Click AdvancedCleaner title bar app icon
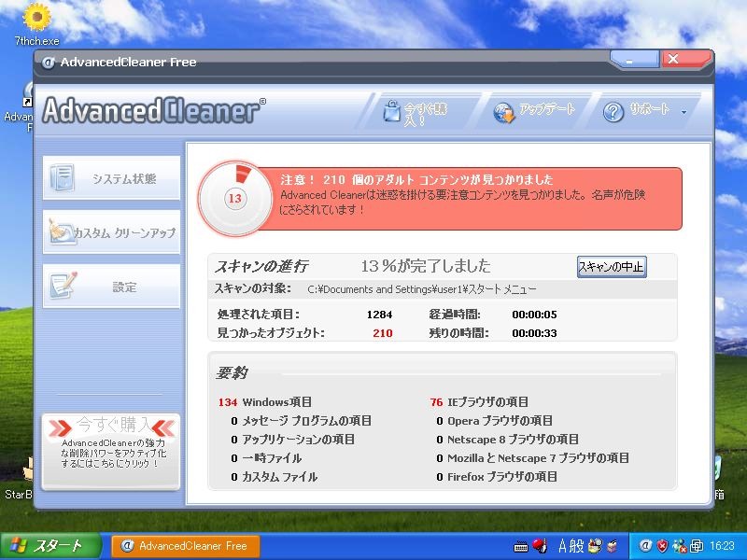Image resolution: width=747 pixels, height=560 pixels. click(x=48, y=63)
